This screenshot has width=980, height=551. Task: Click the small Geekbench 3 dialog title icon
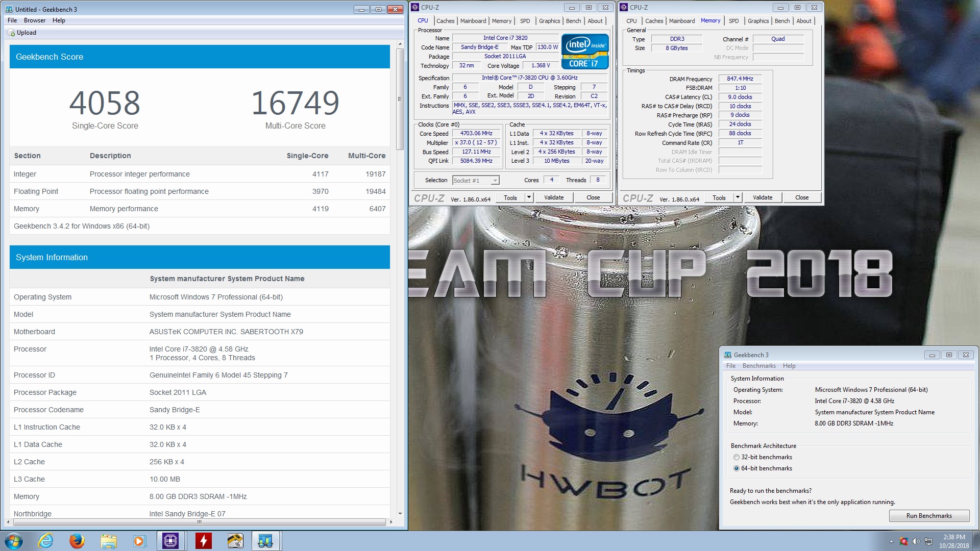coord(728,355)
